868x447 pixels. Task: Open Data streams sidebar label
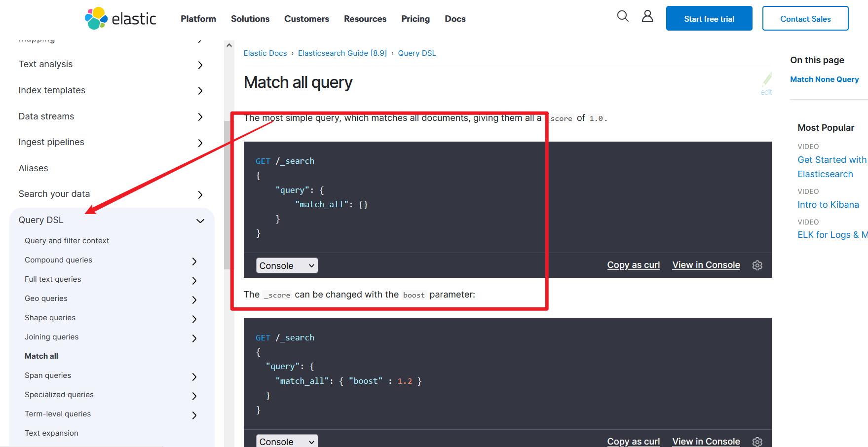point(46,116)
